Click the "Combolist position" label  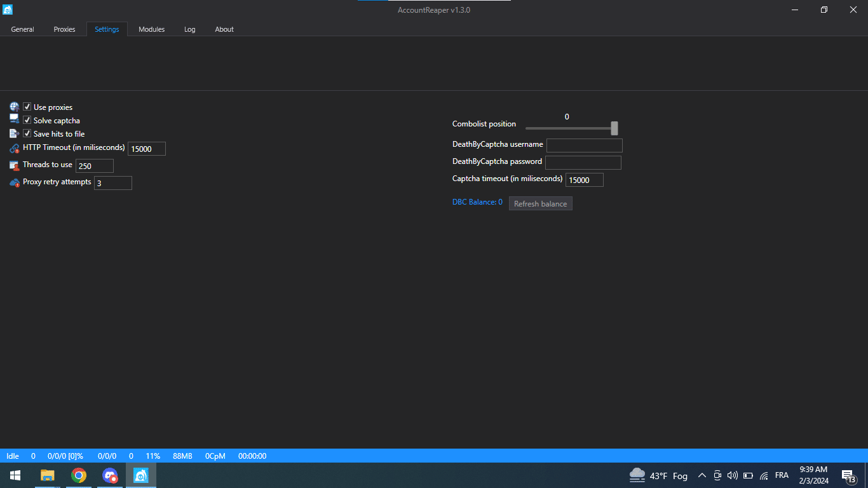pyautogui.click(x=484, y=124)
